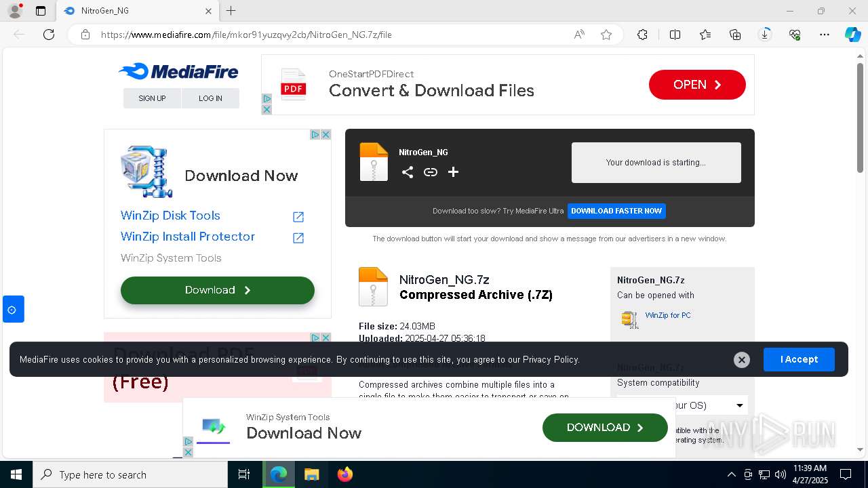This screenshot has width=868, height=488.
Task: Close the NitroGen_NG browser tab
Action: coord(208,11)
